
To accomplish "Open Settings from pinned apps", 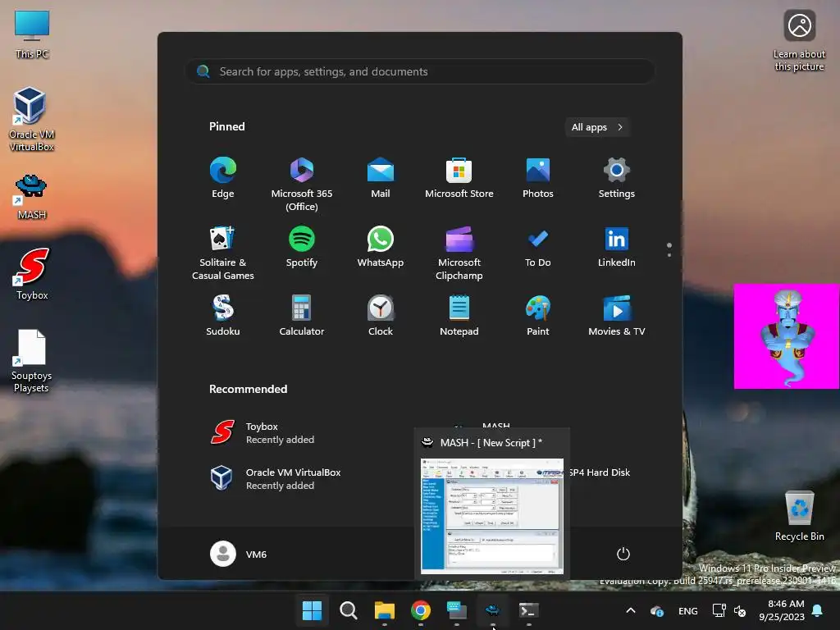I will click(x=617, y=178).
